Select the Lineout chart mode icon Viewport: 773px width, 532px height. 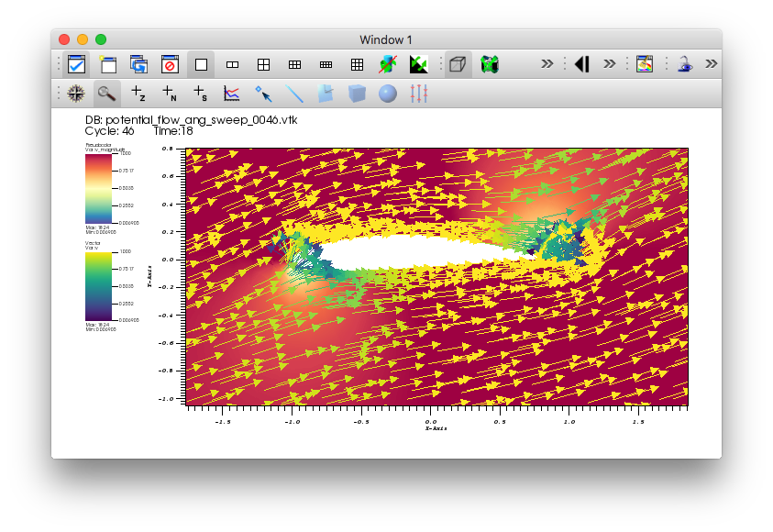tap(231, 94)
